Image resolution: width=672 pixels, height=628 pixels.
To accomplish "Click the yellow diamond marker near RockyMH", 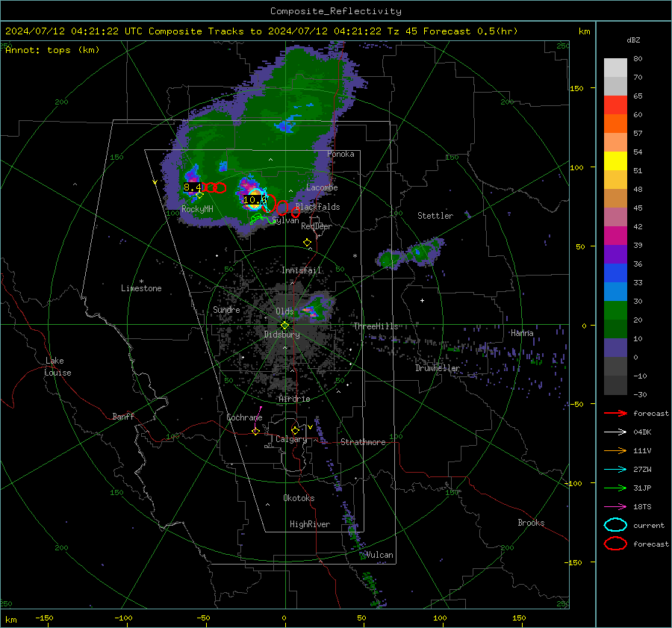I will [x=199, y=195].
